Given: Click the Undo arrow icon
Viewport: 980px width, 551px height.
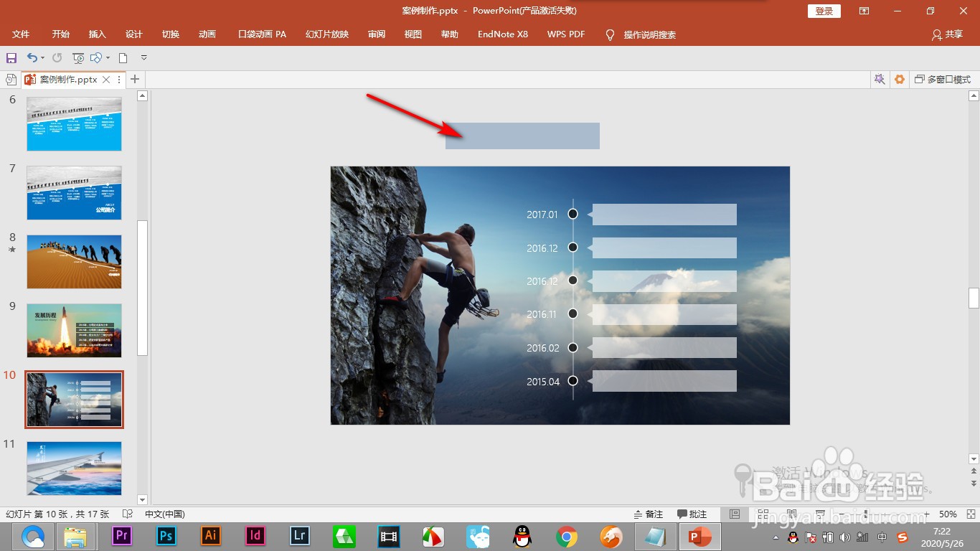Looking at the screenshot, I should click(x=32, y=57).
